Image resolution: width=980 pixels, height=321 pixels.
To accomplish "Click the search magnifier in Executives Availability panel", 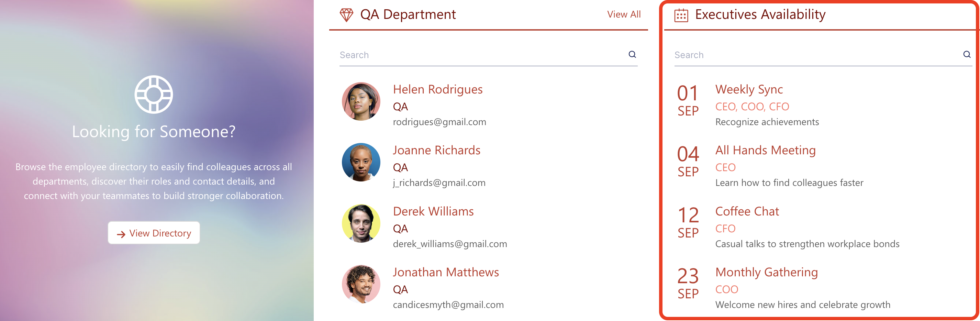I will coord(967,54).
